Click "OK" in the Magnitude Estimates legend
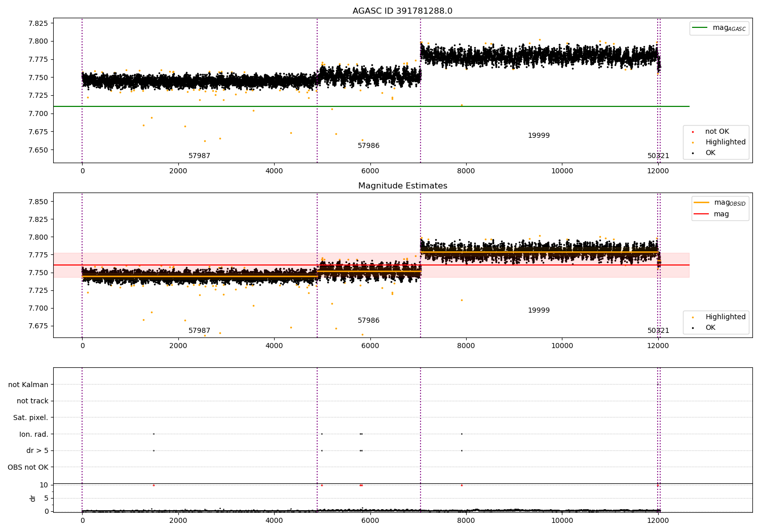 tap(704, 328)
